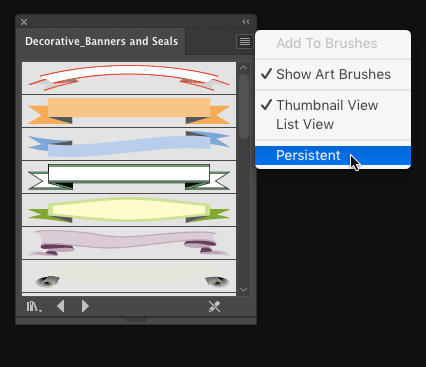Load next brush library
This screenshot has width=426, height=367.
[85, 306]
